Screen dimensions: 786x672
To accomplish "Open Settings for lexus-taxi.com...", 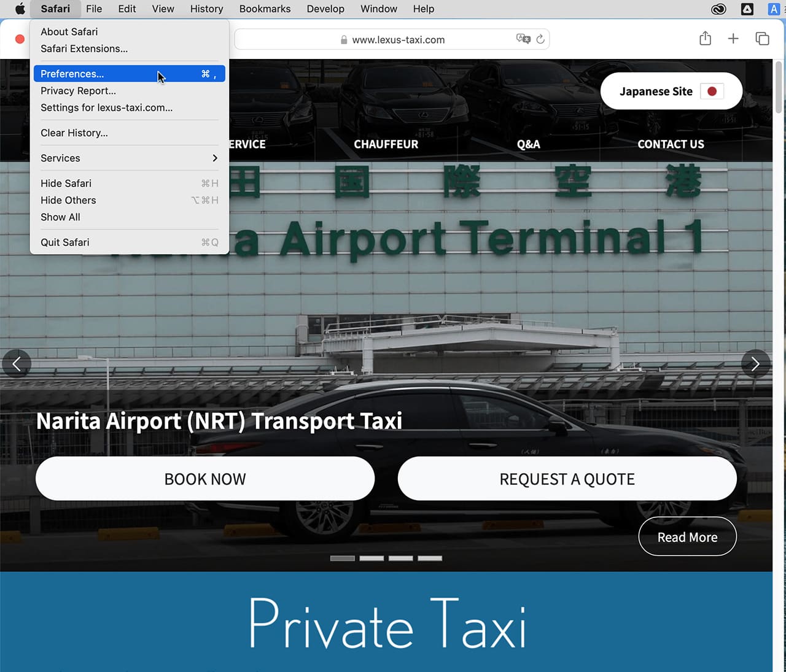I will coord(130,107).
